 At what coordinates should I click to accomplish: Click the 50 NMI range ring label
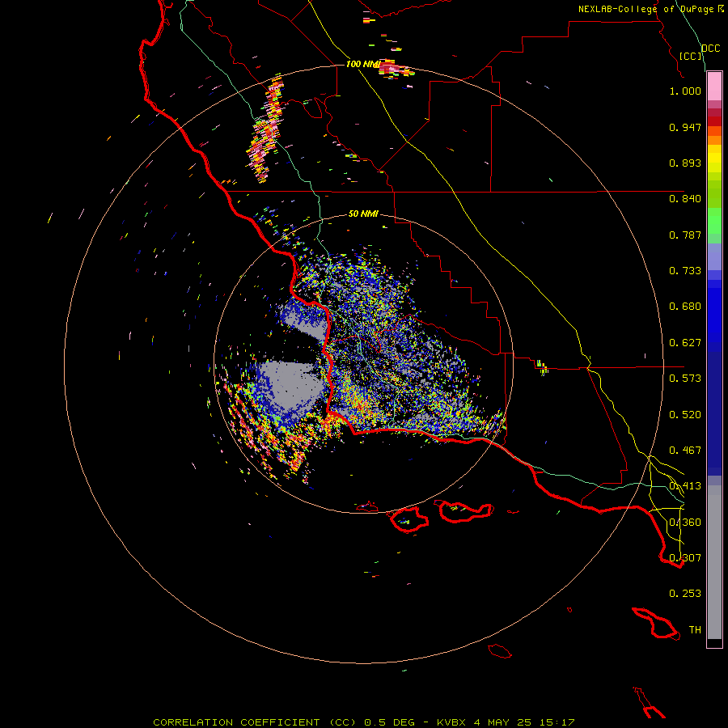click(x=363, y=214)
